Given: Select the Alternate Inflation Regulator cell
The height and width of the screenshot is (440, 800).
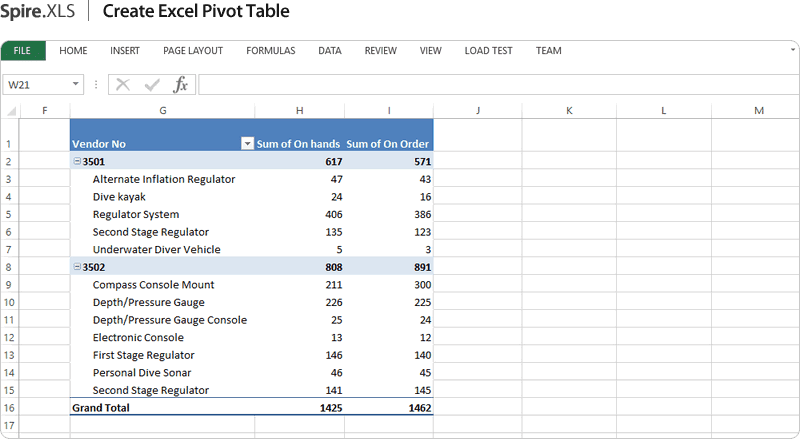Looking at the screenshot, I should point(162,179).
